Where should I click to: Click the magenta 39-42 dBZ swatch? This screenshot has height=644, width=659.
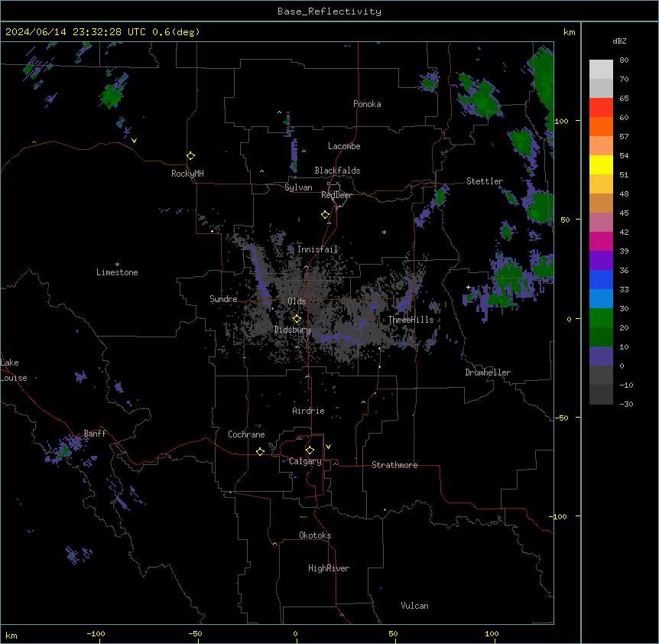tap(601, 241)
